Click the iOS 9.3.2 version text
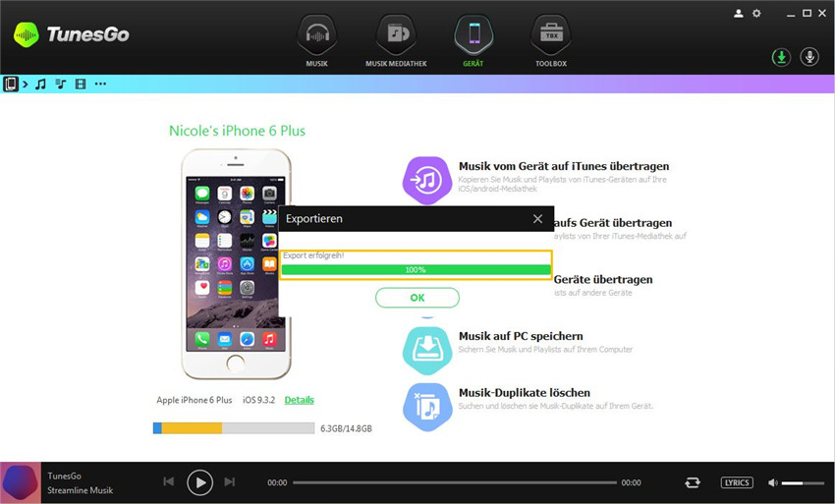The height and width of the screenshot is (504, 835). coord(258,400)
